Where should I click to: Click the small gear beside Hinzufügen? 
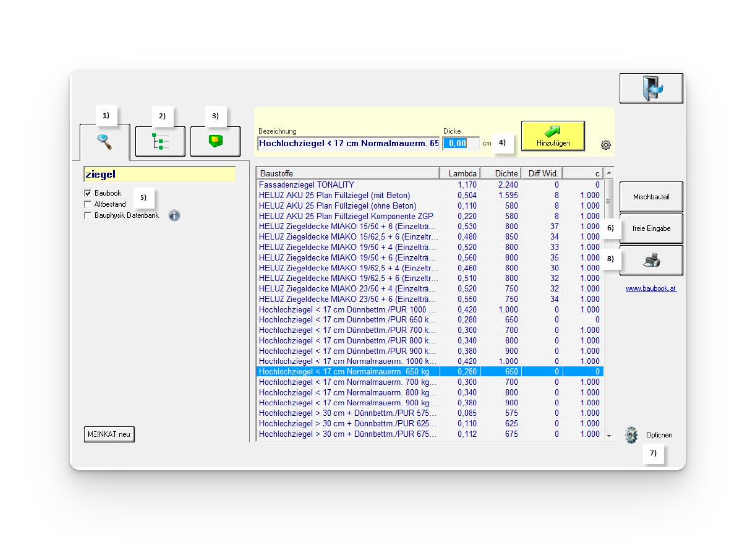(x=606, y=145)
